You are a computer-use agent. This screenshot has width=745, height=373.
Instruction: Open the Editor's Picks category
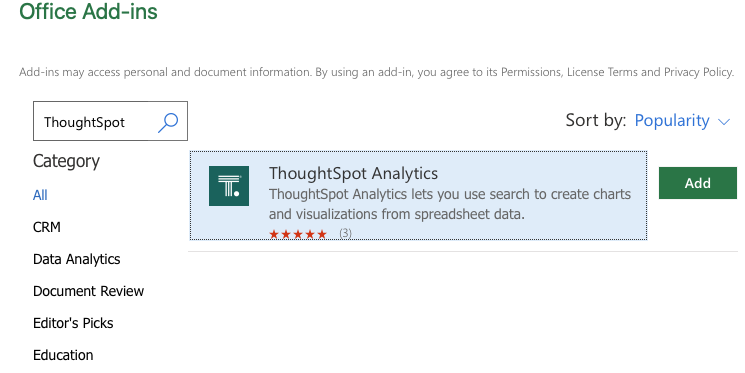click(73, 323)
